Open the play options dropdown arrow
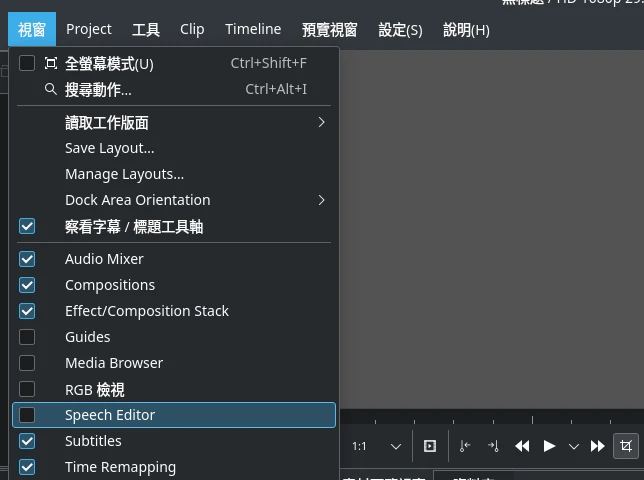644x480 pixels. [x=574, y=446]
